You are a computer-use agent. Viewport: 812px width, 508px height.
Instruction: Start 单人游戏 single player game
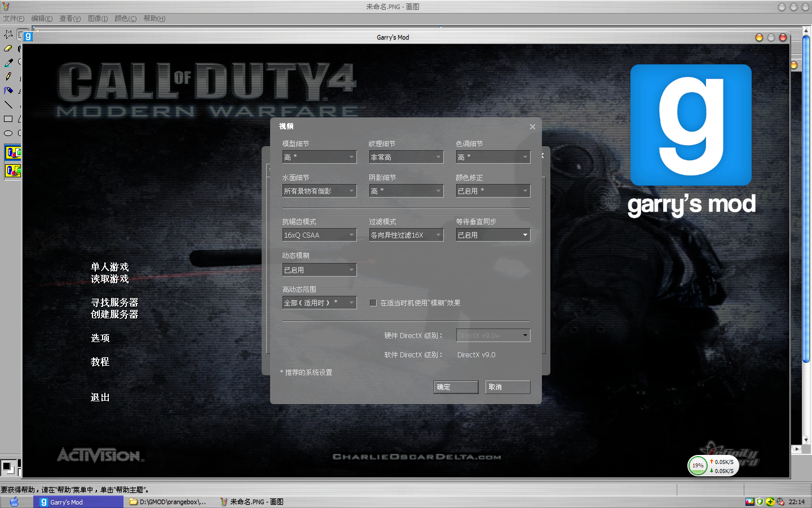pos(110,267)
